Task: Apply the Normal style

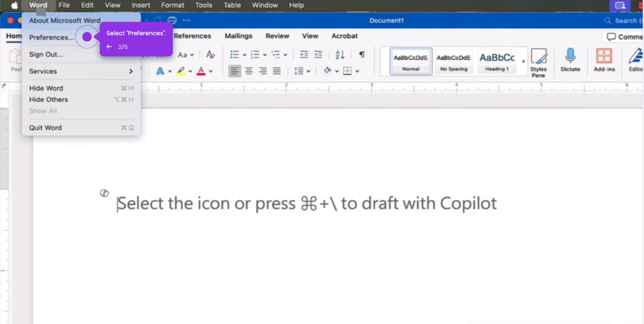Action: [x=411, y=62]
